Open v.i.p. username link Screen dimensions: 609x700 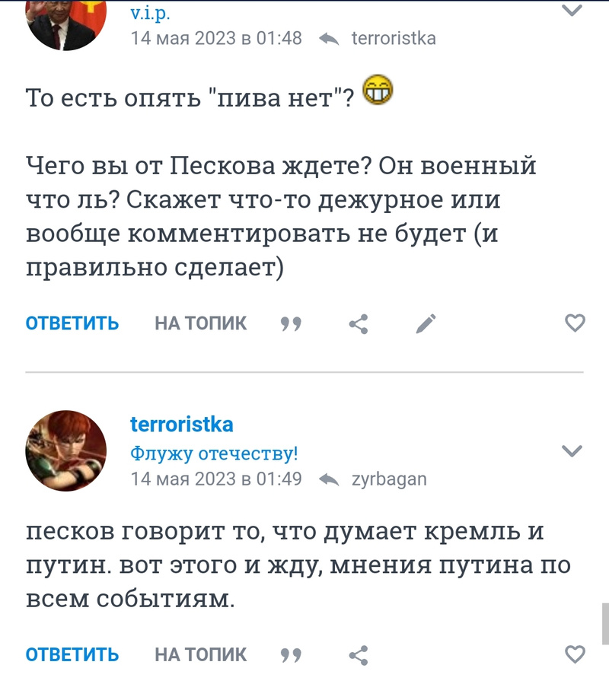tap(150, 13)
